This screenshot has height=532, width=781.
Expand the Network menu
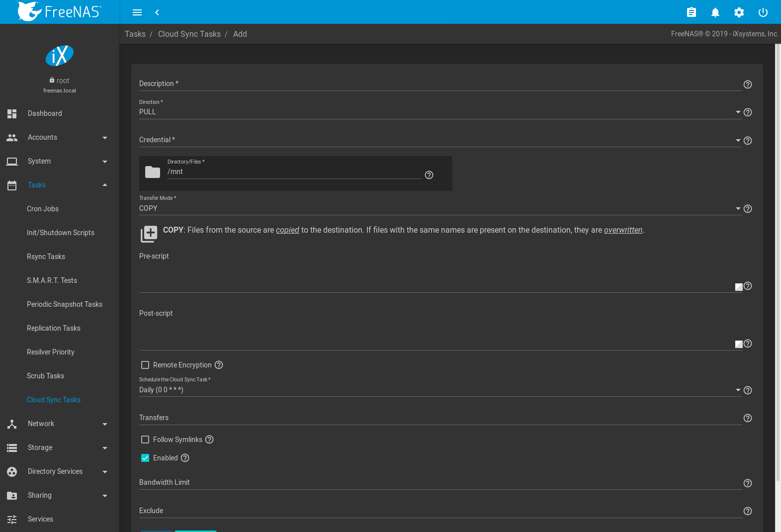coord(60,424)
